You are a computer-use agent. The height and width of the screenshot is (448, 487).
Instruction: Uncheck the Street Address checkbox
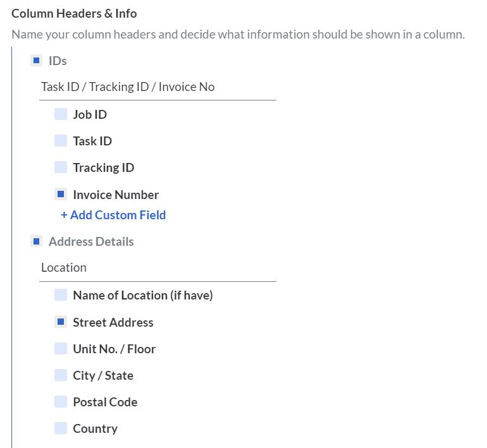61,322
